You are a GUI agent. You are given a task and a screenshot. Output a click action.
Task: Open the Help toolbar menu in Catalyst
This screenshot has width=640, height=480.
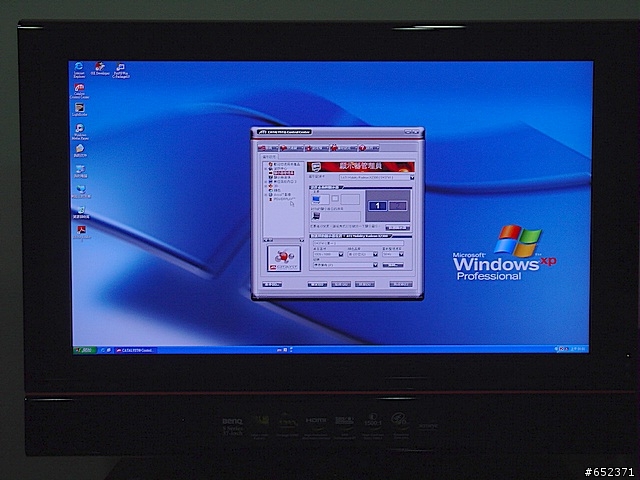click(x=369, y=148)
